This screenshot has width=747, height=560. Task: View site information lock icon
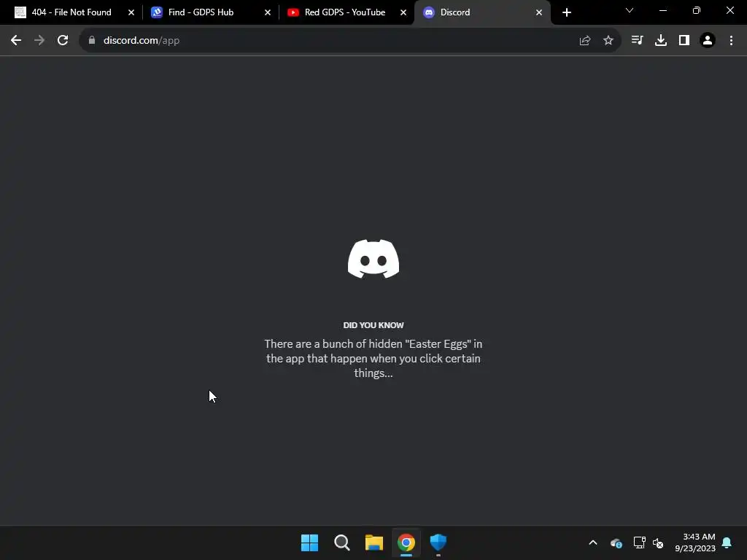92,41
